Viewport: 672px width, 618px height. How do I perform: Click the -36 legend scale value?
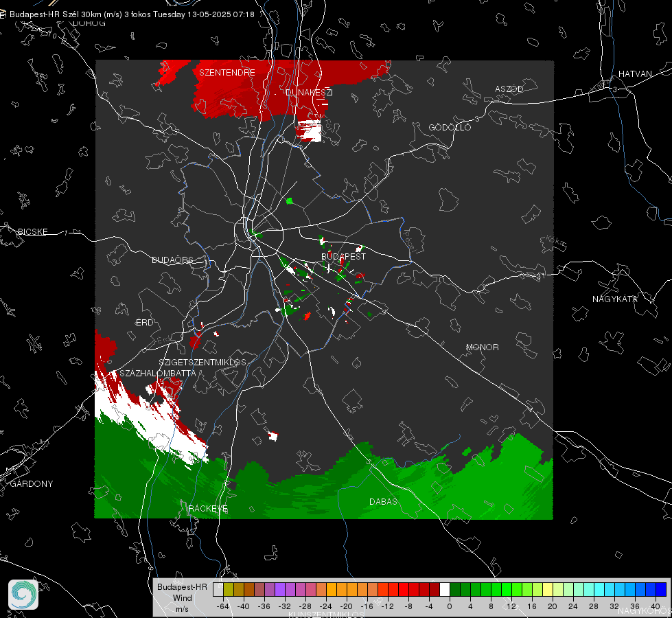(x=264, y=606)
